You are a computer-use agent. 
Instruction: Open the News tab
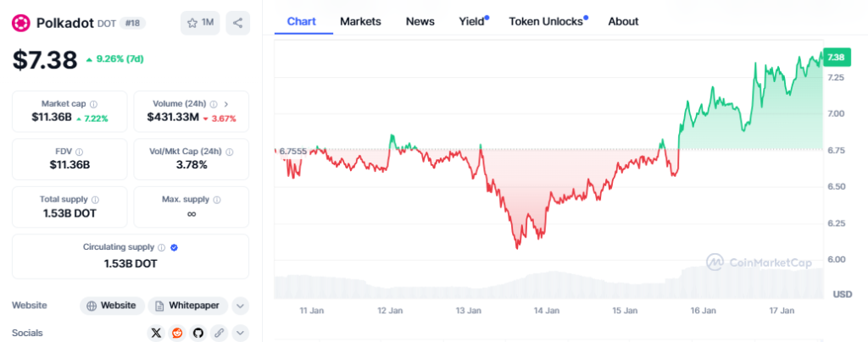420,21
